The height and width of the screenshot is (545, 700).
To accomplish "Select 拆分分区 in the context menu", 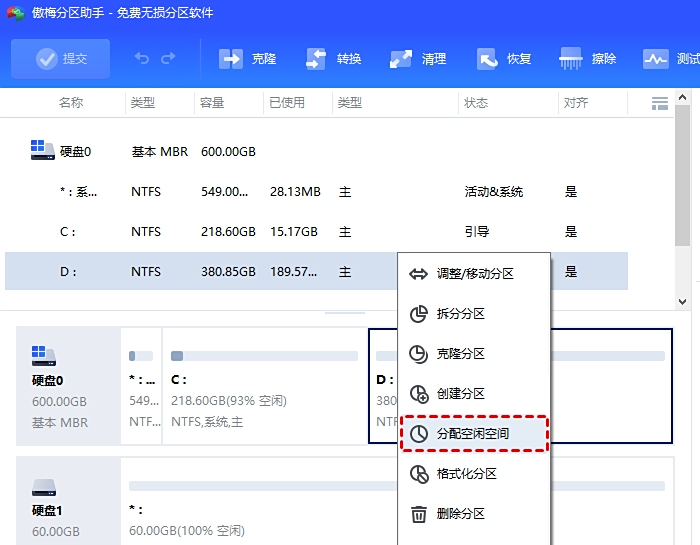I will point(460,314).
